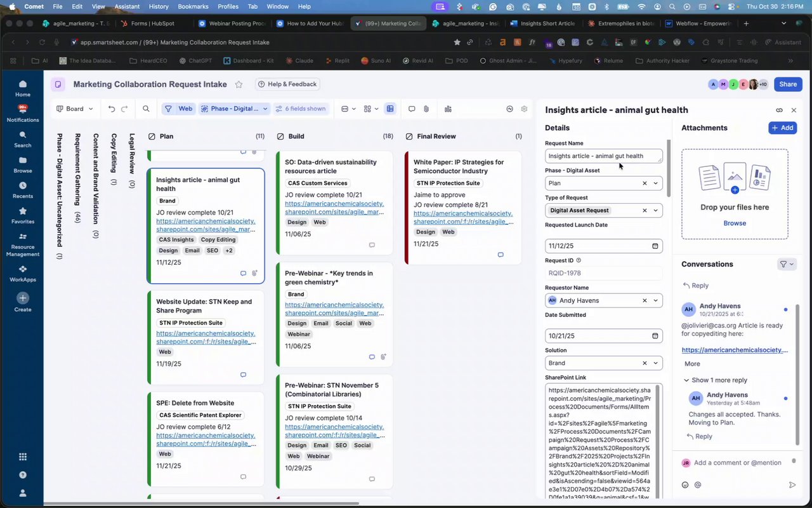Open the account profile icon
The height and width of the screenshot is (508, 812).
(x=23, y=493)
